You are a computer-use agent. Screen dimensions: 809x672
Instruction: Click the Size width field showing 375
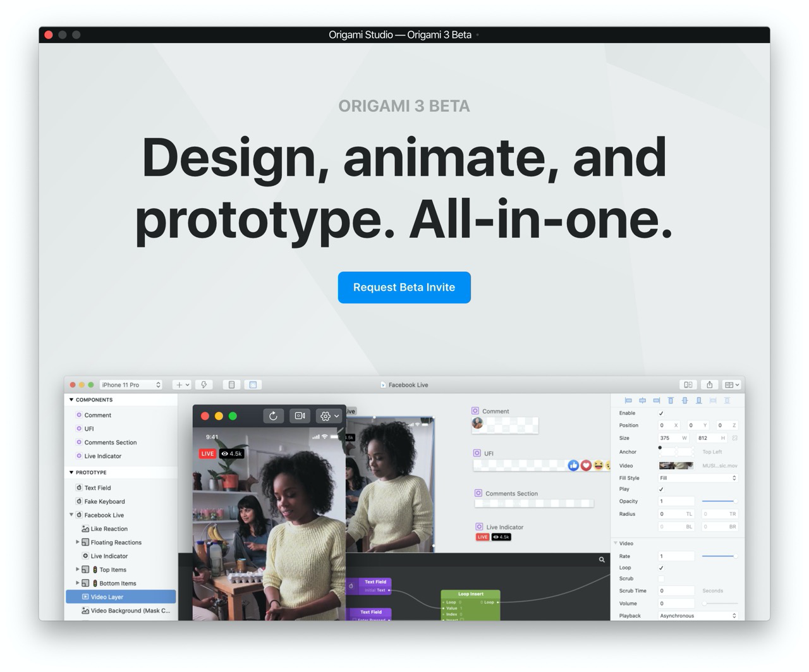(x=674, y=438)
